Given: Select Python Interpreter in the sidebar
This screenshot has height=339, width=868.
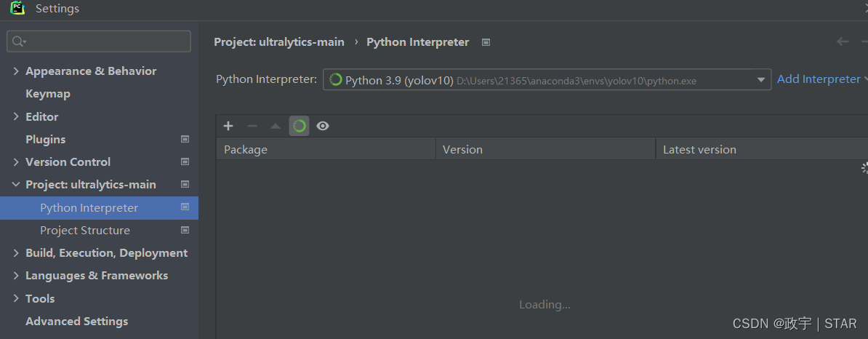Looking at the screenshot, I should [x=99, y=208].
